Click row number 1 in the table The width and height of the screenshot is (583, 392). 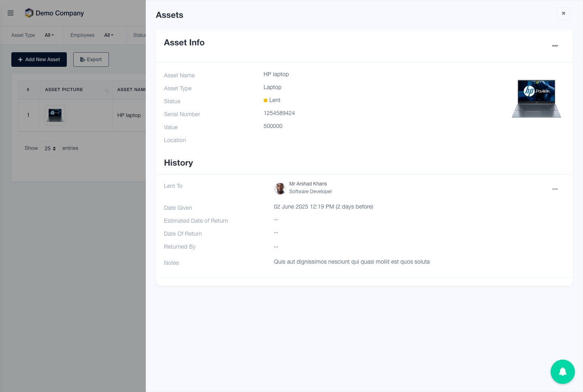28,115
